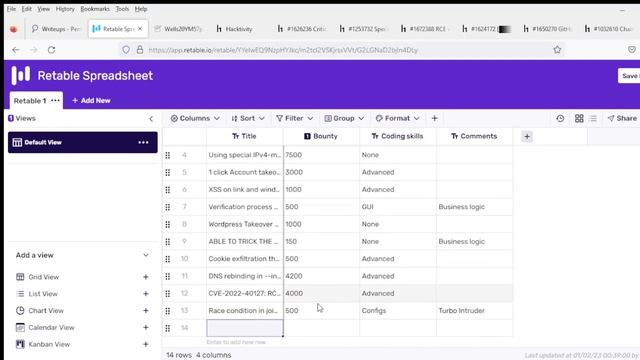Screen dimensions: 640x360
Task: Add a Calendar View with plus
Action: pos(146,327)
